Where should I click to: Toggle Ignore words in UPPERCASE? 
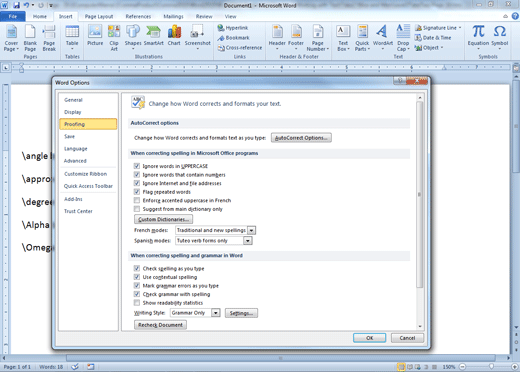coord(137,166)
